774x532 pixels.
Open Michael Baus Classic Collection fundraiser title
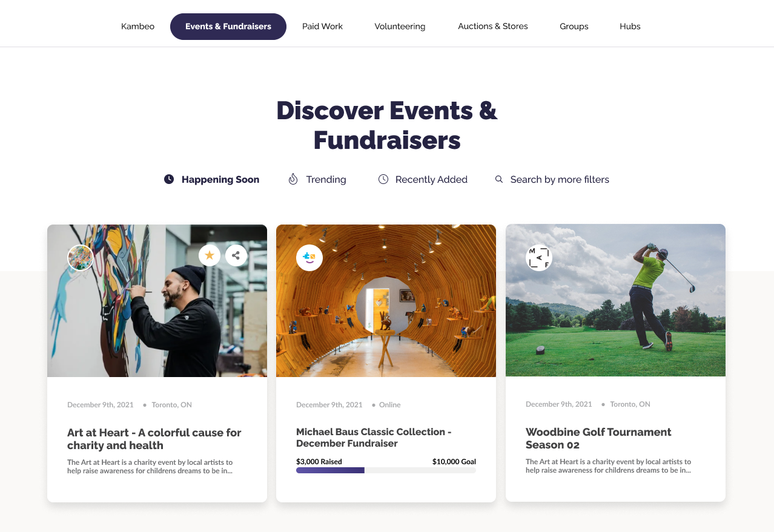(x=374, y=438)
